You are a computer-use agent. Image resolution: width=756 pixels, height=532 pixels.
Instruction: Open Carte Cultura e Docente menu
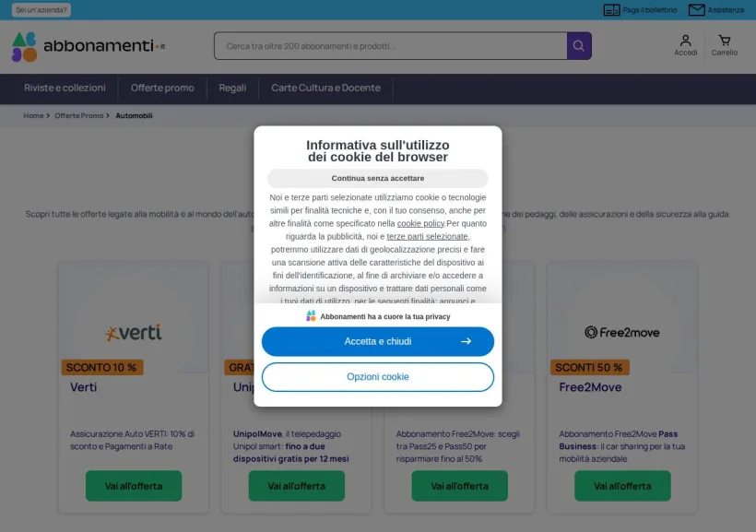point(325,88)
